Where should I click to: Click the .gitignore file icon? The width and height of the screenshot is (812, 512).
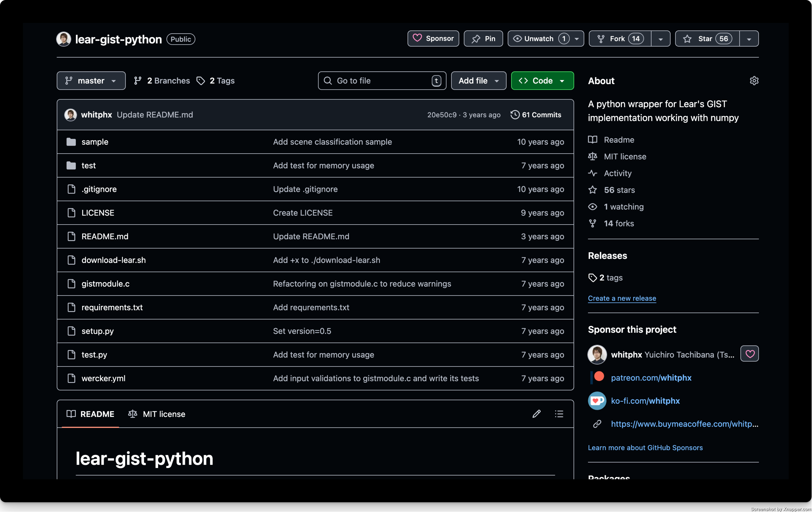point(71,189)
